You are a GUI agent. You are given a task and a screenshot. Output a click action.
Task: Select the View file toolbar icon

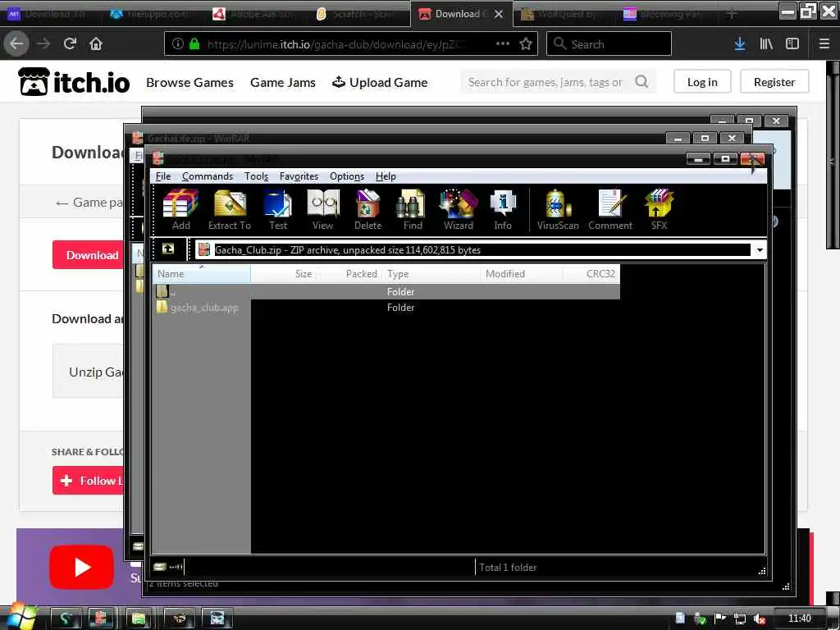pos(322,209)
